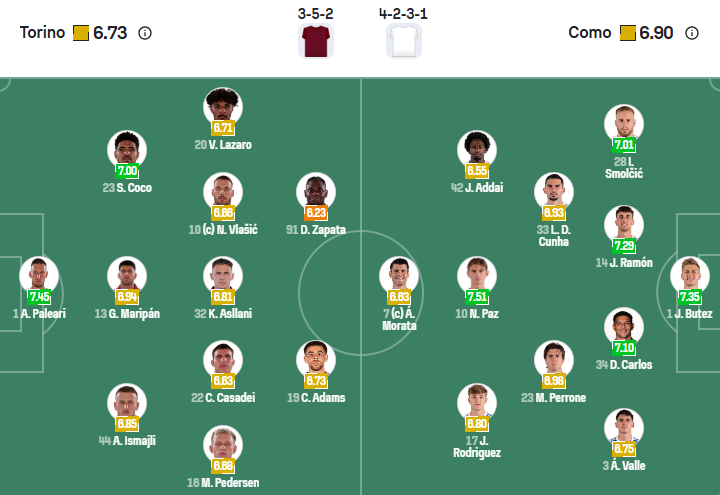The height and width of the screenshot is (495, 720).
Task: Click the M. Pedersen name label
Action: tap(223, 483)
